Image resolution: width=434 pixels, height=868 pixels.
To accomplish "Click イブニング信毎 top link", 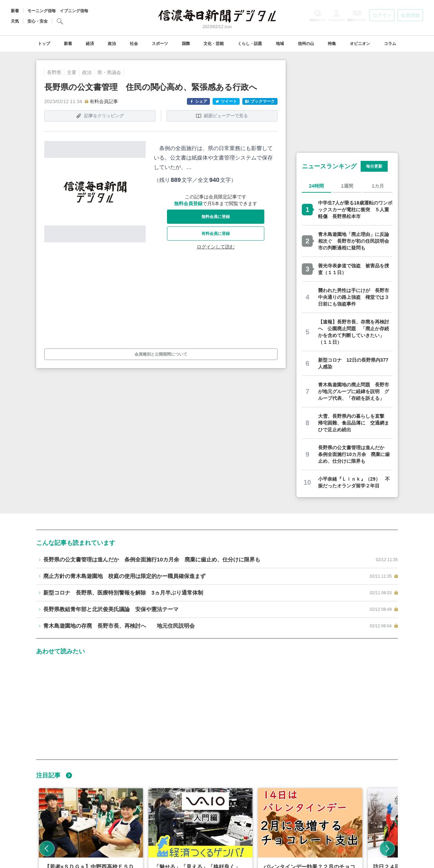I will click(x=74, y=11).
